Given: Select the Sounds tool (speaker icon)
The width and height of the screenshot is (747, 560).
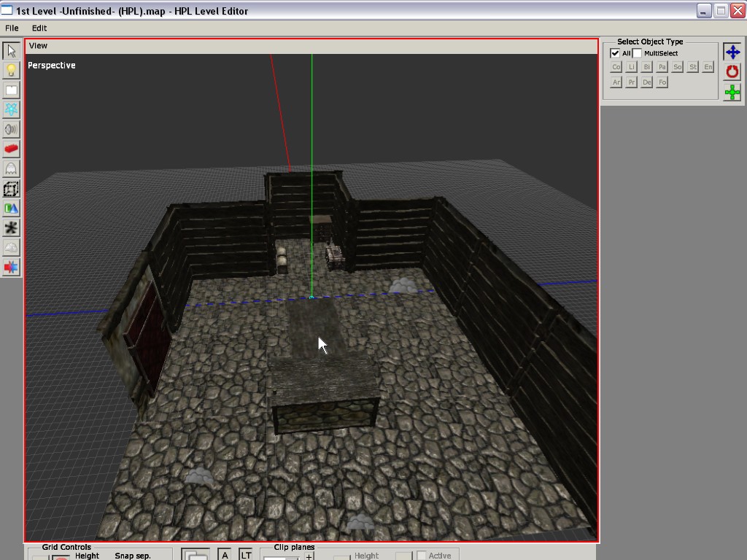Looking at the screenshot, I should (11, 129).
